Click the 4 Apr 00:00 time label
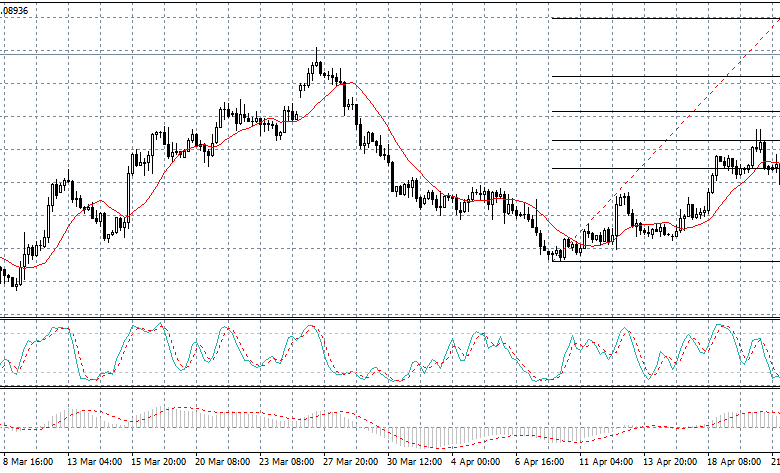Viewport: 780px width, 473px height. (x=475, y=462)
